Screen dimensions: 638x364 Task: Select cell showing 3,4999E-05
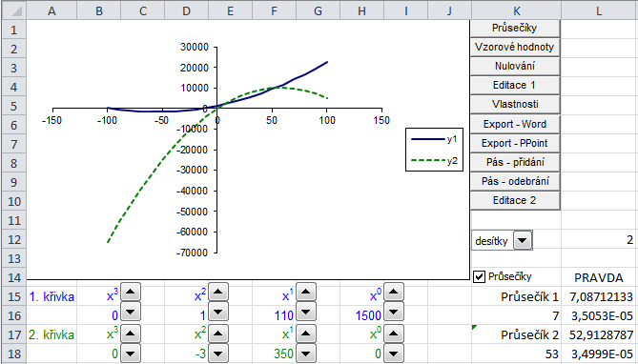point(599,354)
